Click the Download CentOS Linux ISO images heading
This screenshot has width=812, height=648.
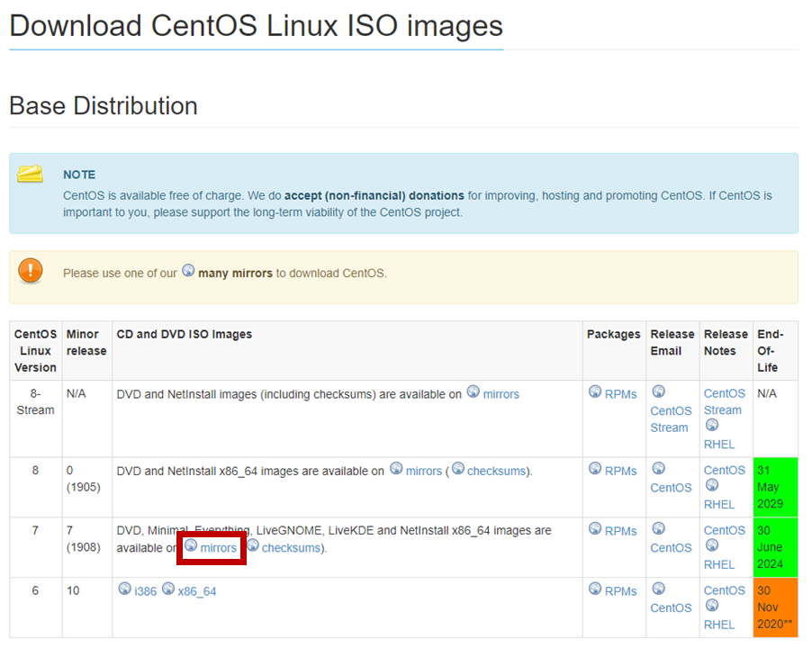pos(257,26)
